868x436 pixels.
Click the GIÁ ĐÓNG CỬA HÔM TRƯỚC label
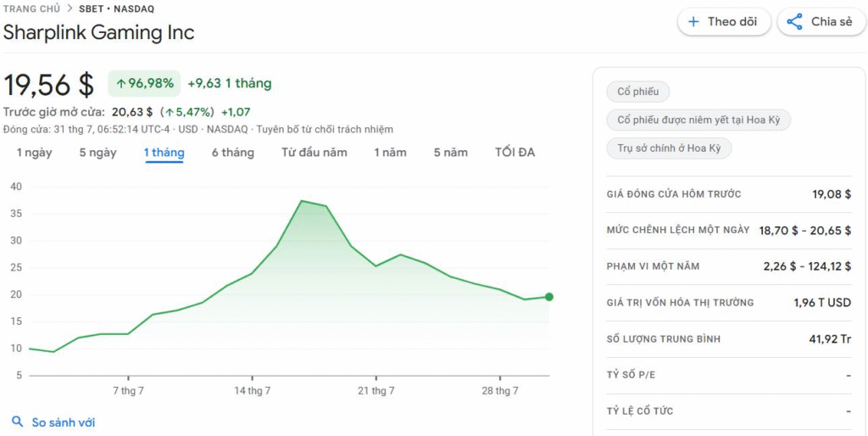[x=674, y=194]
